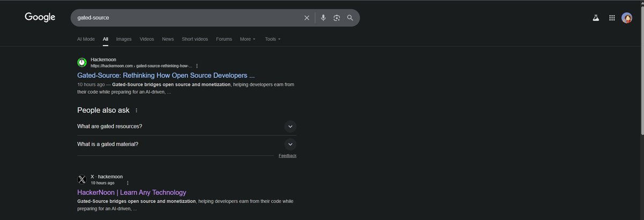Viewport: 644px width, 220px height.
Task: Click the Hackernoon site name text
Action: pos(104,60)
